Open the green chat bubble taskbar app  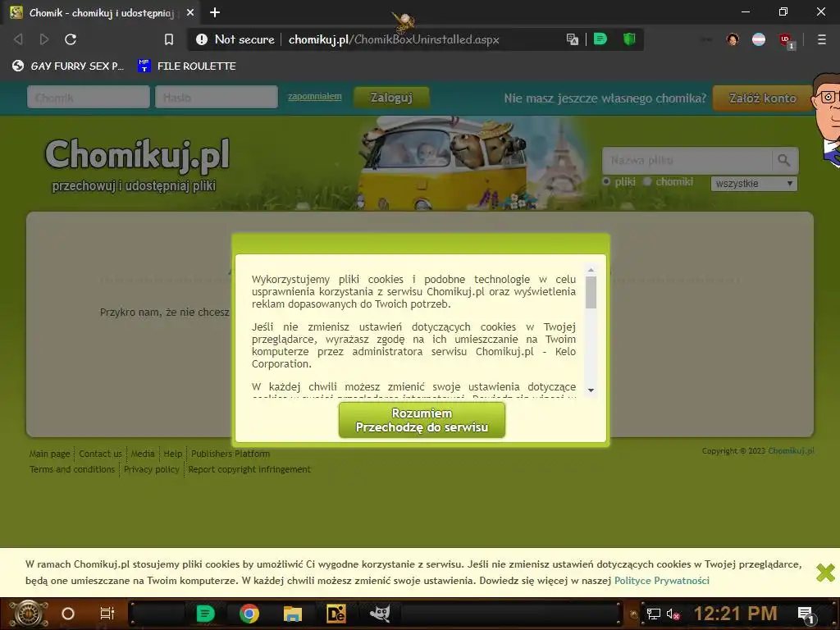205,614
